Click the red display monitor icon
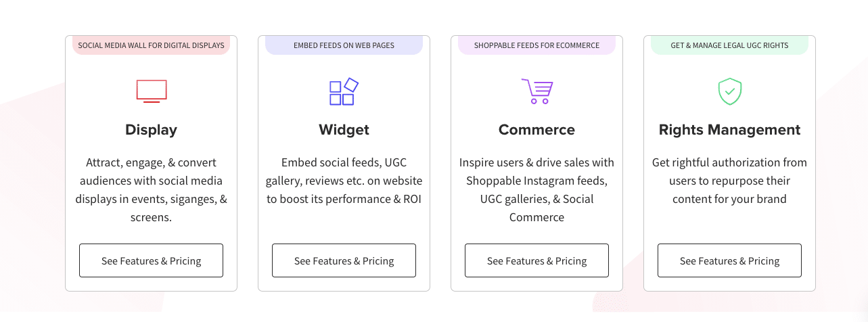Viewport: 868px width, 322px height. coord(151,91)
